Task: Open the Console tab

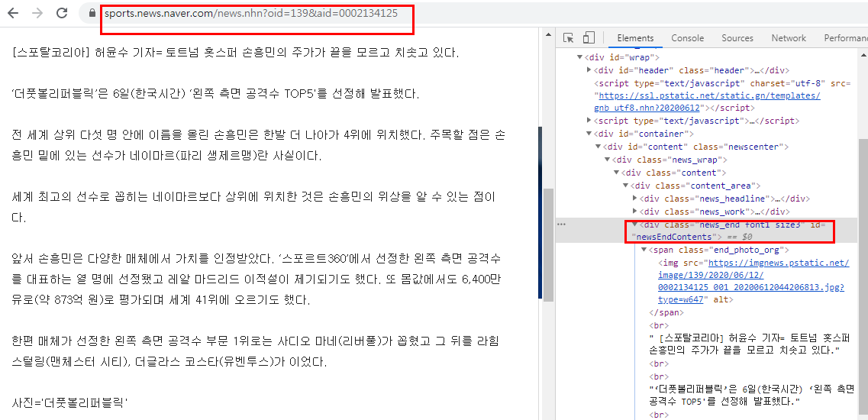Action: tap(688, 38)
